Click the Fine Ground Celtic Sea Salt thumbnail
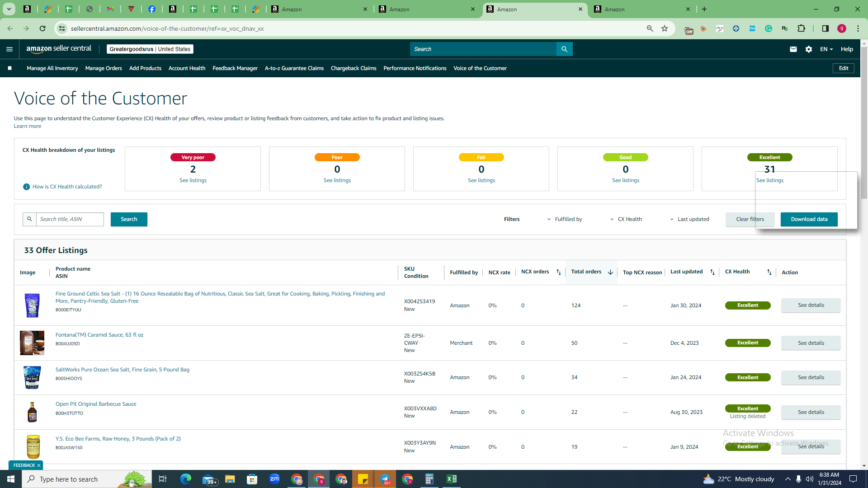Screen dimensions: 868x488 pyautogui.click(x=32, y=305)
